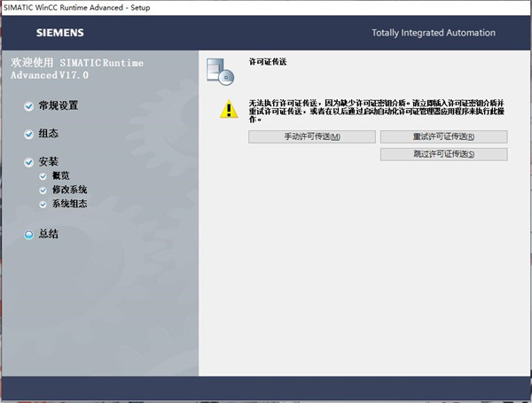Viewport: 532px width, 403px height.
Task: Click the SIEMENS logo in the header
Action: (60, 33)
